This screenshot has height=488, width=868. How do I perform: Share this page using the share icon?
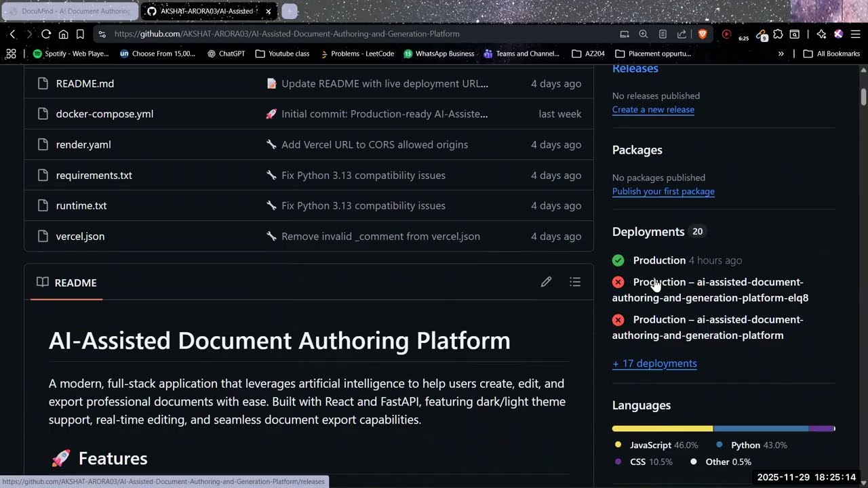point(682,34)
